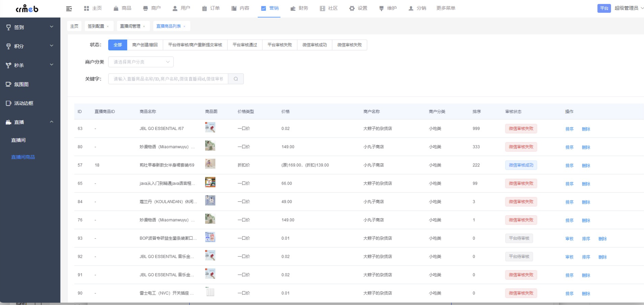Open product image thumbnail for ID 57
The height and width of the screenshot is (305, 644).
[x=210, y=164]
